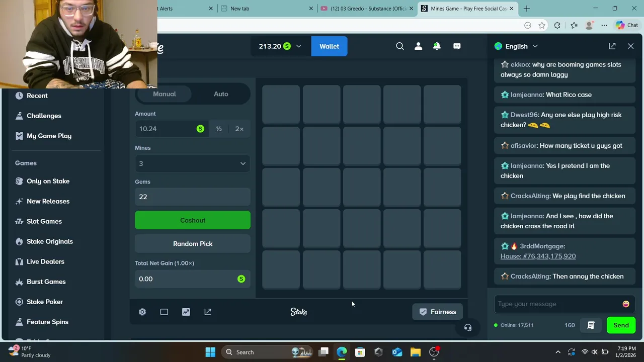Open the live support headset icon
The height and width of the screenshot is (362, 644).
[x=468, y=328]
